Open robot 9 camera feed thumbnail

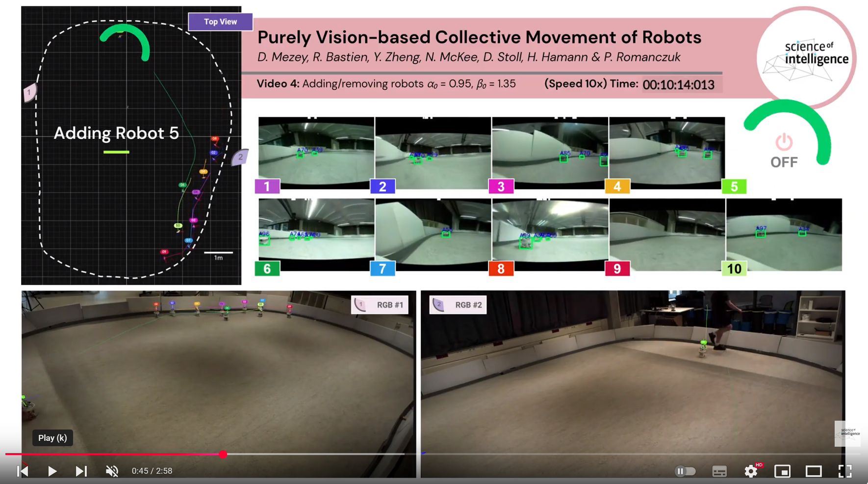coord(667,234)
